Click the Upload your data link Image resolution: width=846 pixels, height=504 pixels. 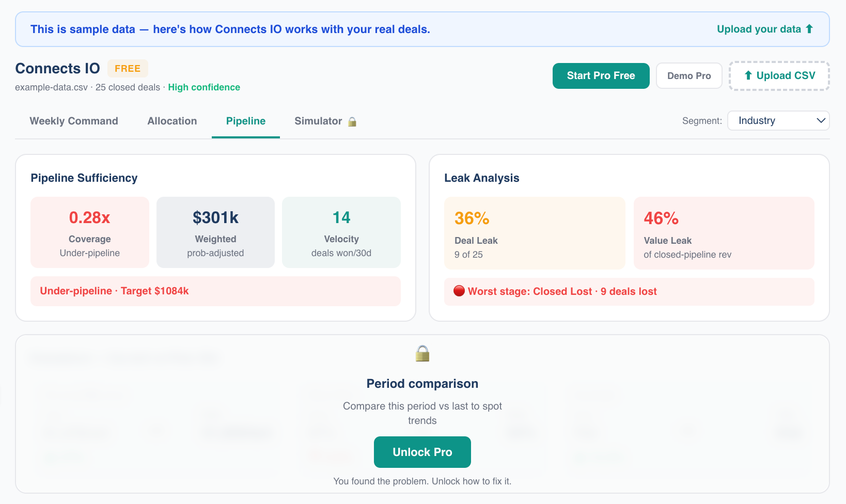tap(758, 29)
